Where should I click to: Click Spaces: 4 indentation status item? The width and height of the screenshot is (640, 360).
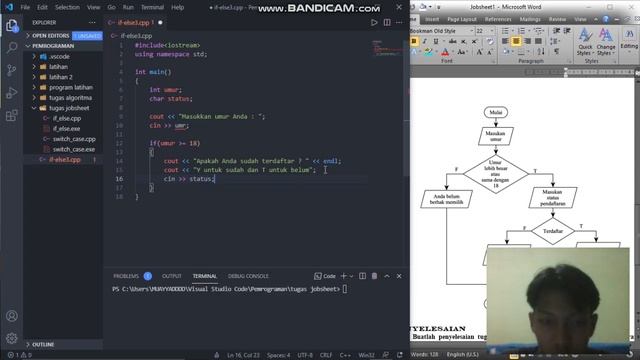point(278,355)
